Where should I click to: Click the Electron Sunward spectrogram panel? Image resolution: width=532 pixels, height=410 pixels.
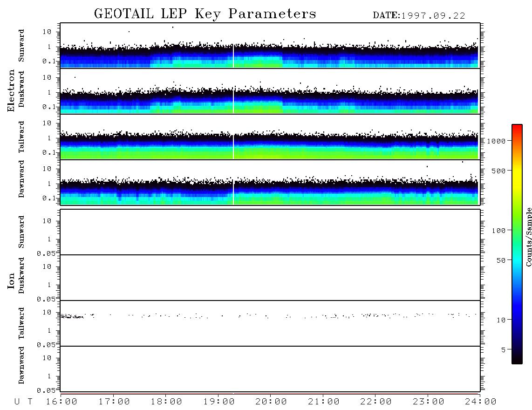[x=270, y=46]
